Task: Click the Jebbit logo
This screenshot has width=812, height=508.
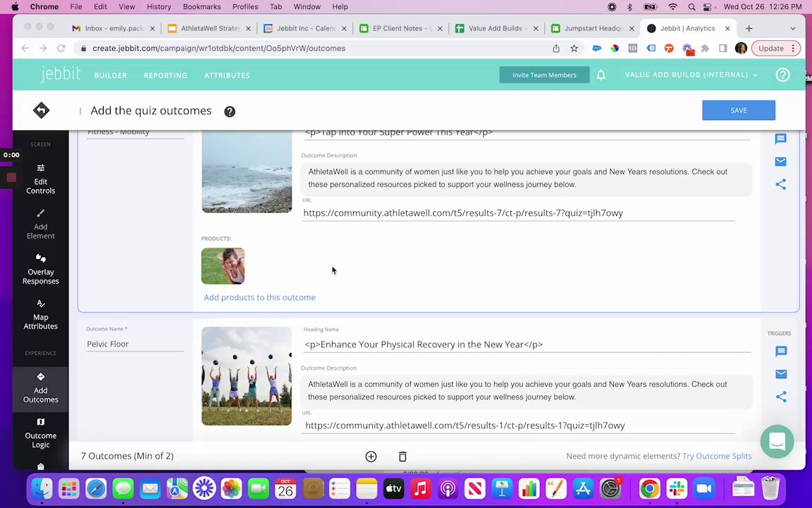Action: coord(61,74)
